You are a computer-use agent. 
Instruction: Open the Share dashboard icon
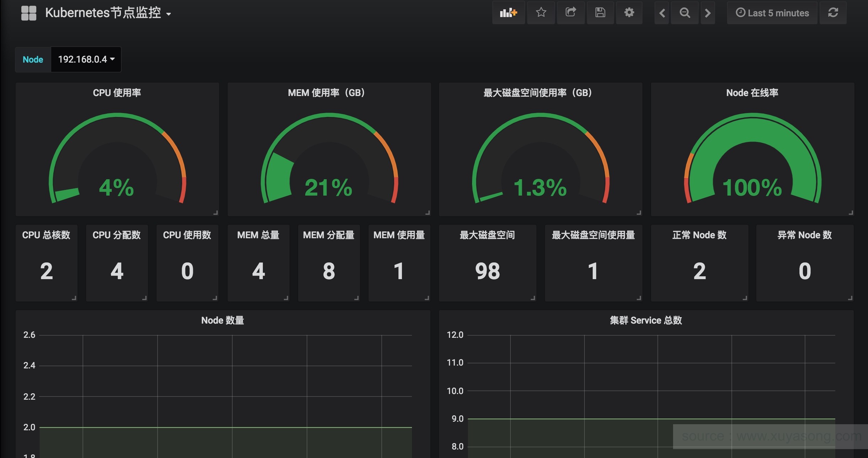(571, 13)
